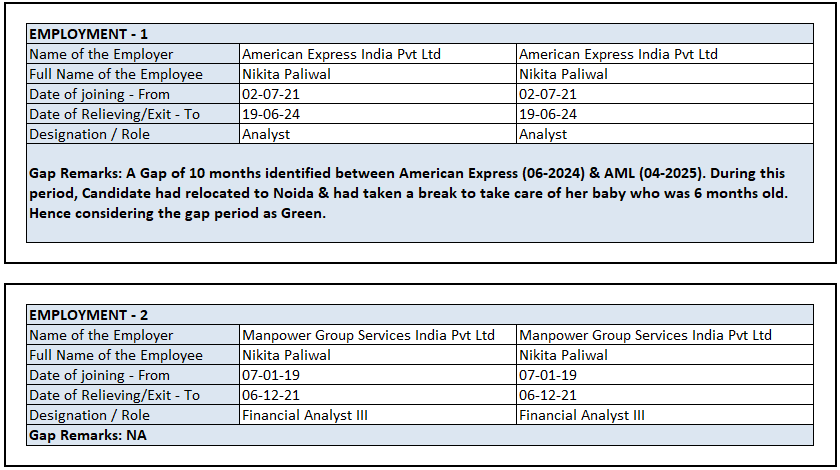Select 'Full Name of the Employee' label in Employment 2
Viewport: 840px width, 470px height.
(x=116, y=355)
